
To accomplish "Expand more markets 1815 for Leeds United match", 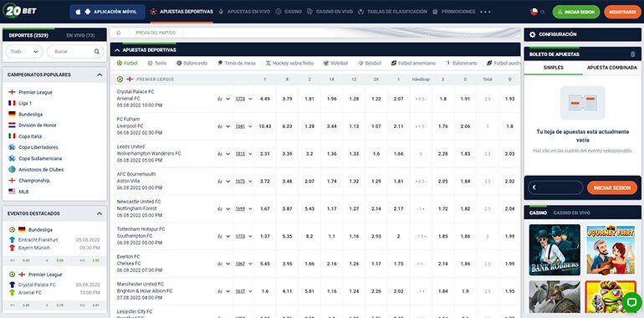I will coord(243,154).
